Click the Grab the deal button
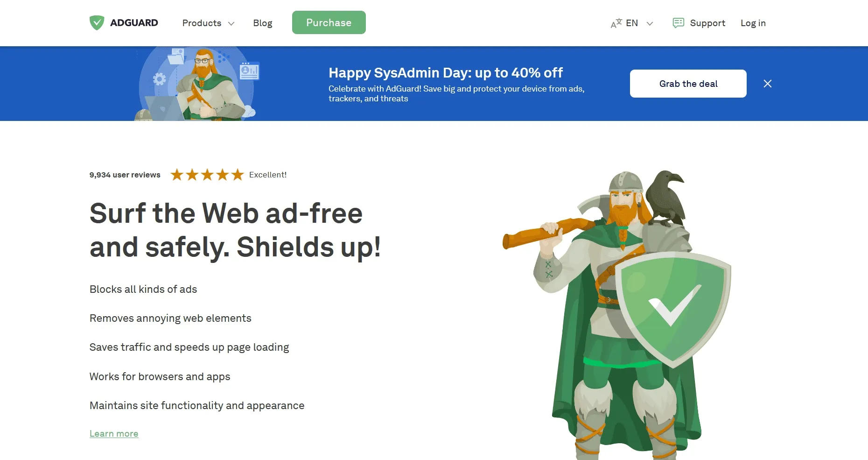 (688, 84)
